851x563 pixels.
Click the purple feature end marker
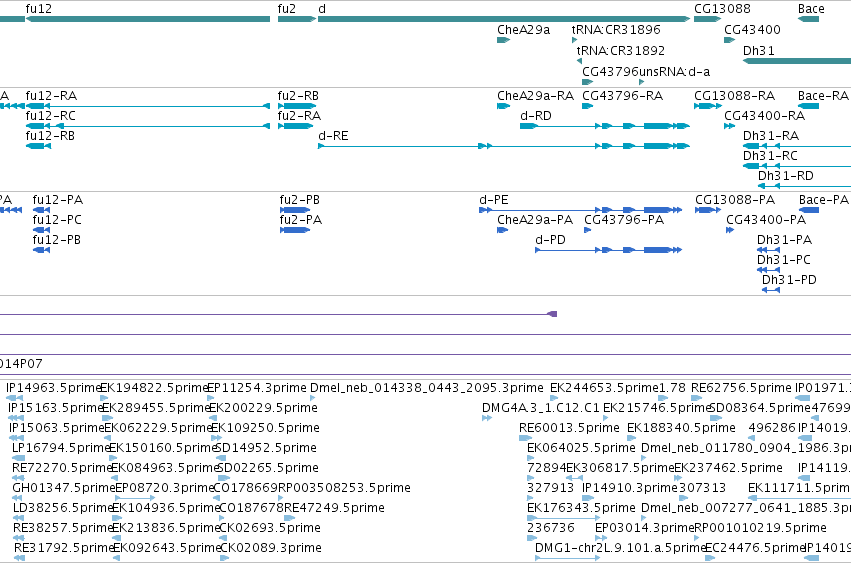552,314
